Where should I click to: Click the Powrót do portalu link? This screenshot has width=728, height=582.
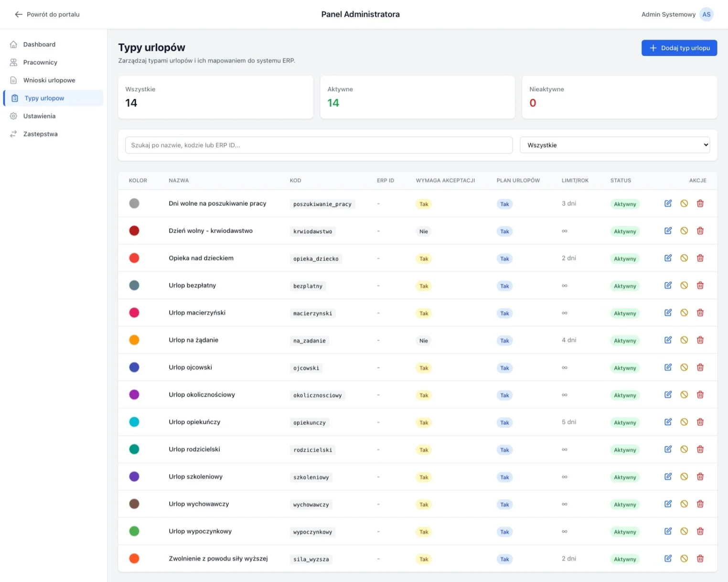coord(53,14)
